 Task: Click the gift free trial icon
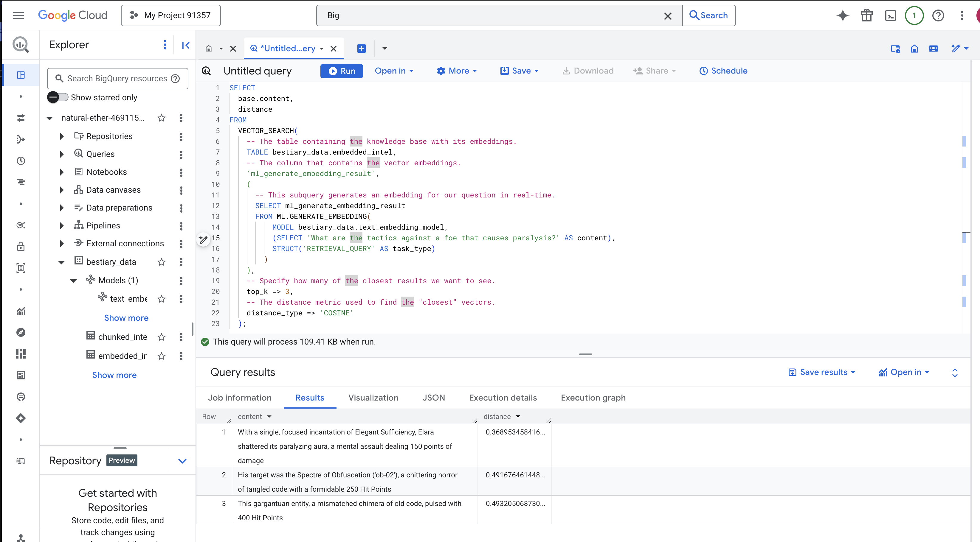pyautogui.click(x=867, y=15)
